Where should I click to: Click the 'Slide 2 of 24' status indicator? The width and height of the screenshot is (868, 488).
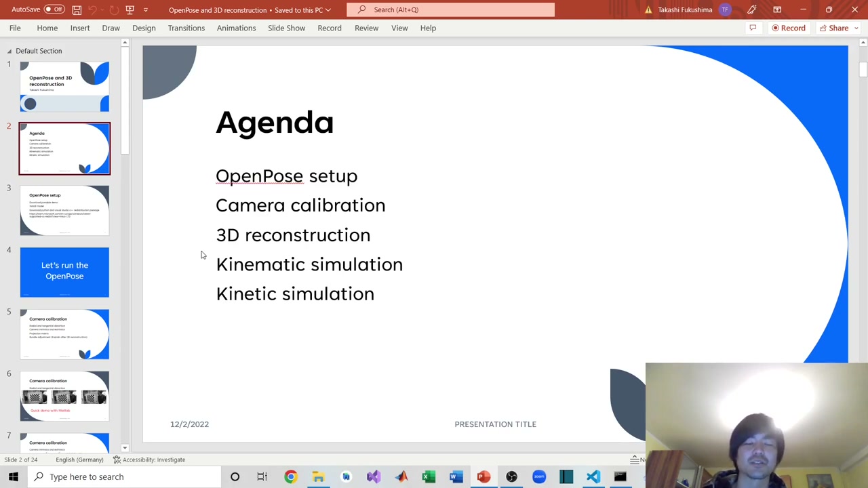coord(21,460)
